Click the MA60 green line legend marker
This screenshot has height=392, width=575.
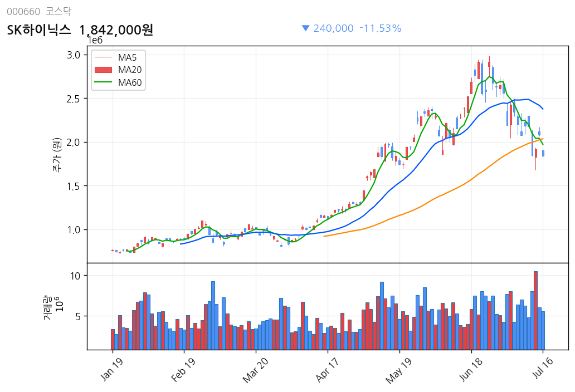[x=104, y=82]
